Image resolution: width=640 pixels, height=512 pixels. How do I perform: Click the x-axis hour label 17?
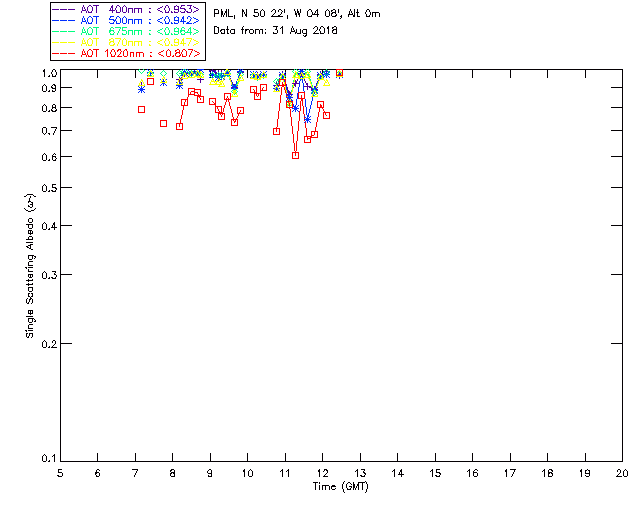510,473
